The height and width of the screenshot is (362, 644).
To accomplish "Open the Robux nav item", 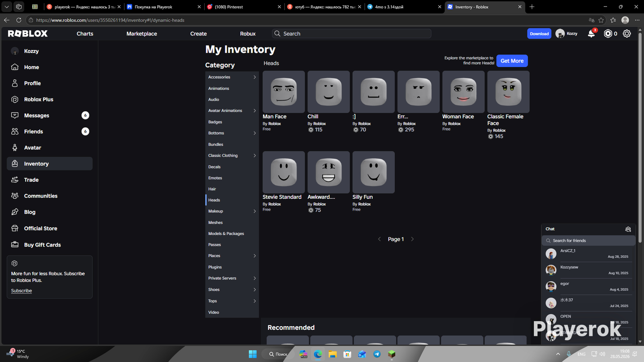I will click(x=248, y=34).
